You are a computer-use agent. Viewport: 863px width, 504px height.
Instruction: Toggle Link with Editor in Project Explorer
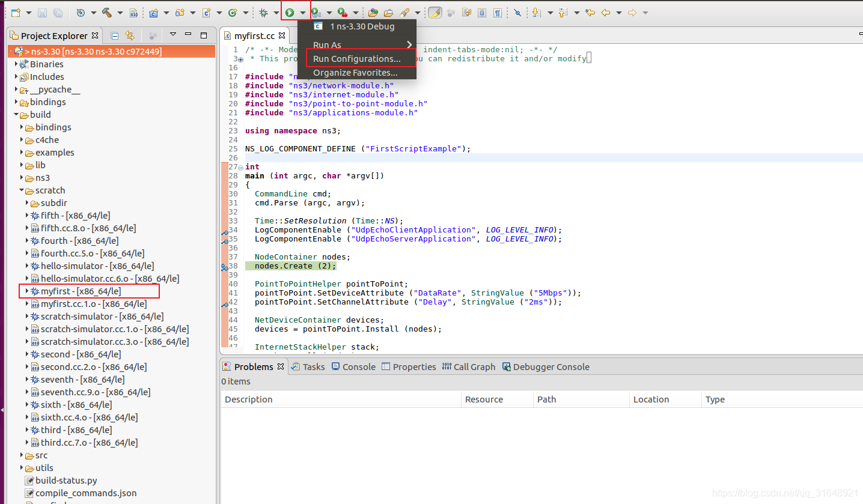[x=130, y=35]
